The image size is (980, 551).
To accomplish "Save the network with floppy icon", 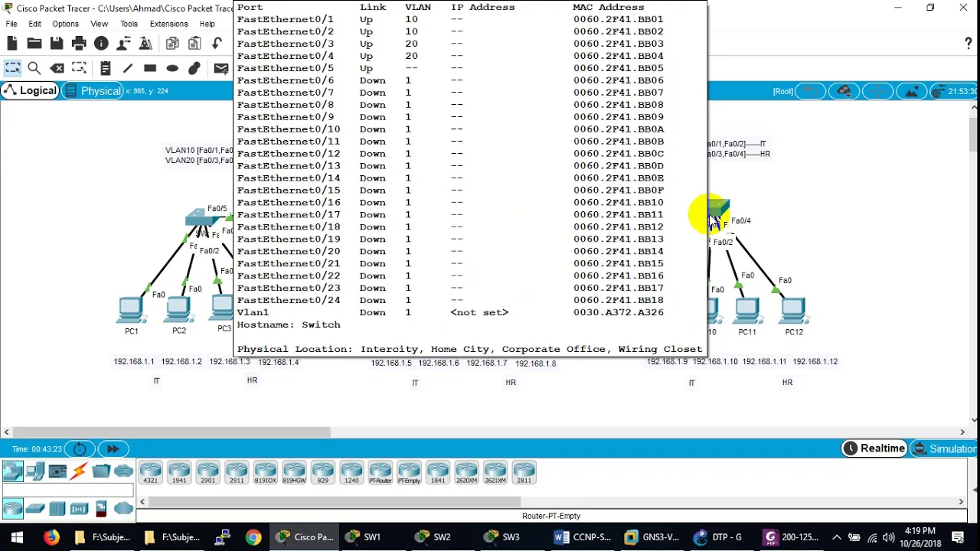I will (57, 44).
